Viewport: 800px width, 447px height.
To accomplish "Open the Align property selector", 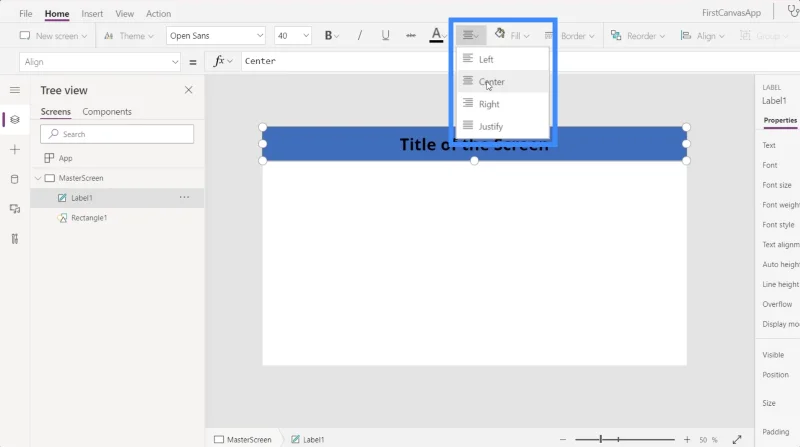I will click(x=100, y=62).
